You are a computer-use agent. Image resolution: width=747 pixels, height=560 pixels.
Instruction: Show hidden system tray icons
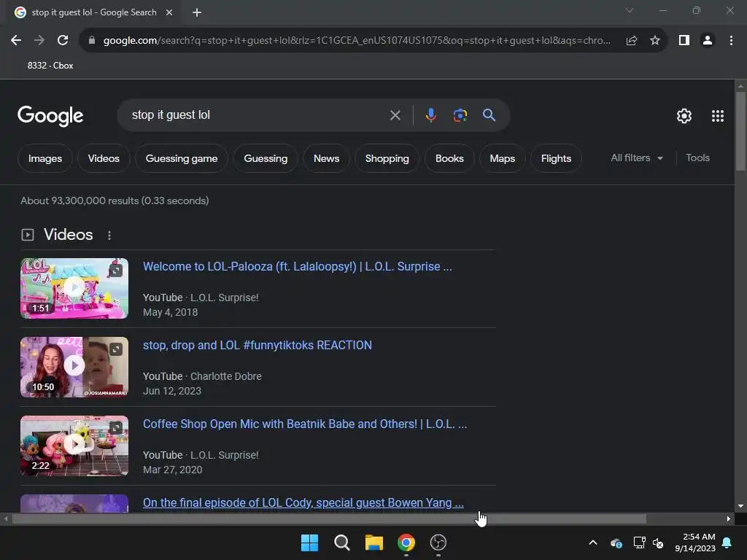tap(593, 542)
